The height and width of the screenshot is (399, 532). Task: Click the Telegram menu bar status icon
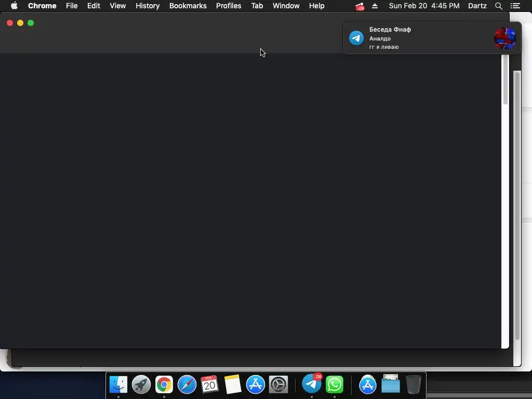(360, 6)
